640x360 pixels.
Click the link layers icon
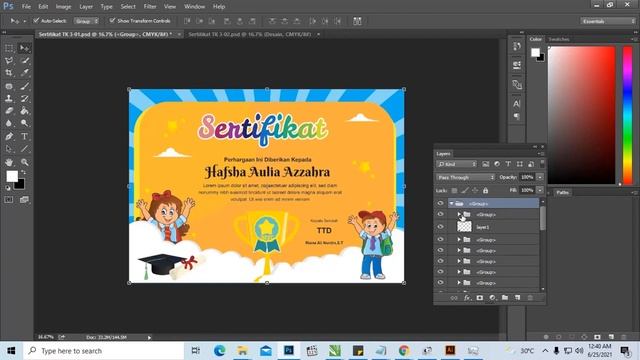[454, 298]
